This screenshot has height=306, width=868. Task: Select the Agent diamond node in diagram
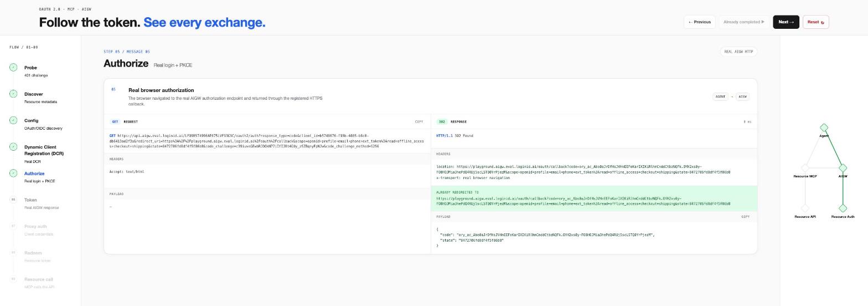[824, 127]
